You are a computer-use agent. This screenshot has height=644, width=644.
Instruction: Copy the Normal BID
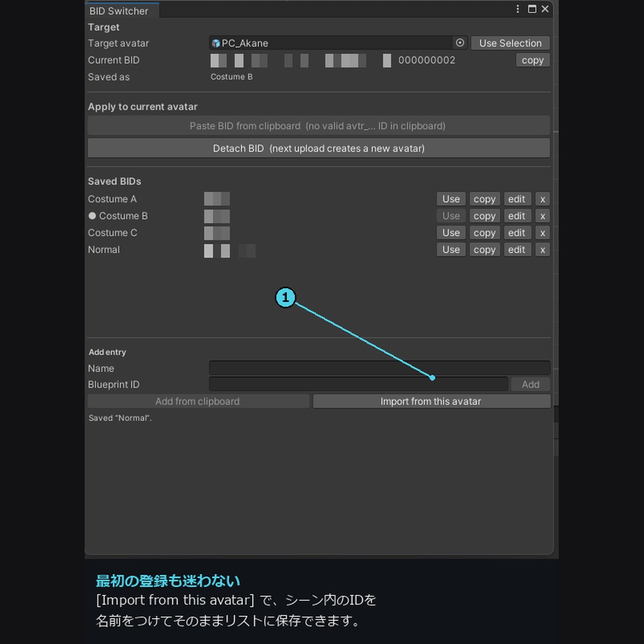[484, 249]
